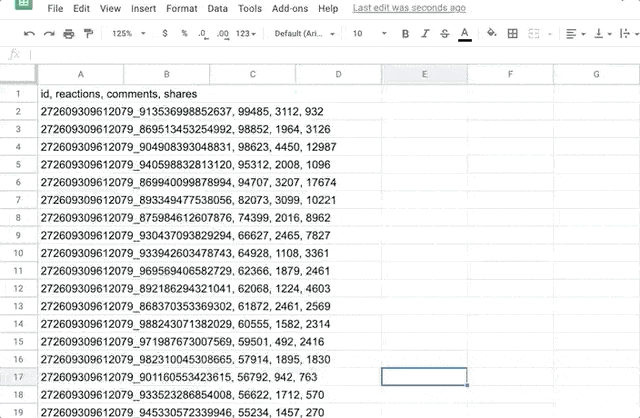Open the 123 number format dropdown

246,34
